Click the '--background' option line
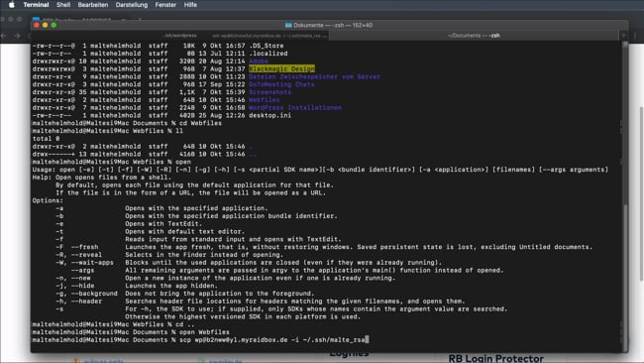Viewport: 644px width, 363px height. [x=185, y=294]
